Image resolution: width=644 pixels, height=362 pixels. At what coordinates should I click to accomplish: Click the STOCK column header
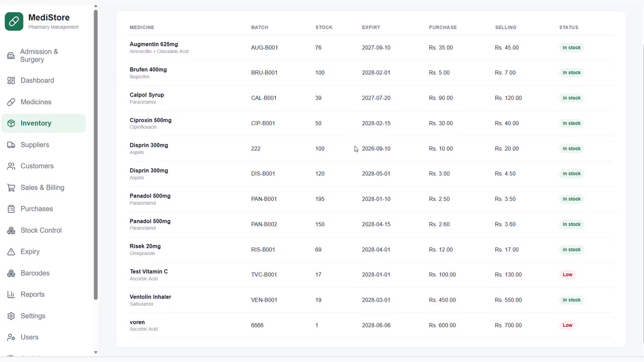click(x=324, y=27)
